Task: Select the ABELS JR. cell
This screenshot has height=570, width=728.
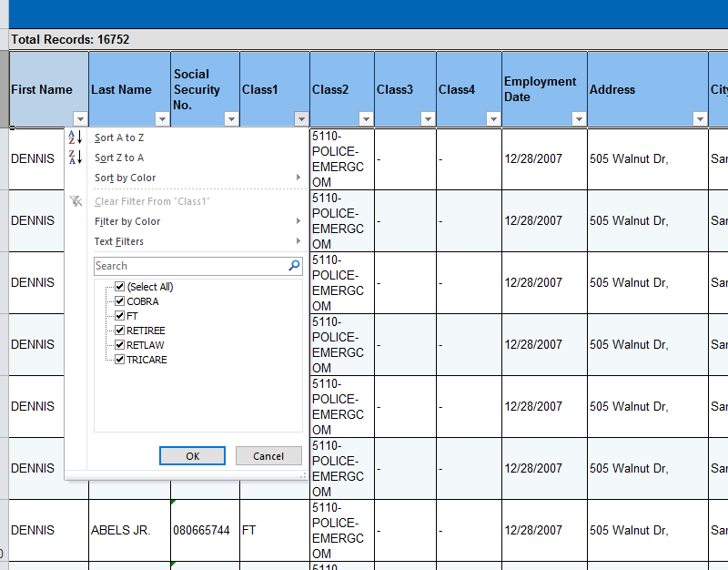Action: coord(129,530)
